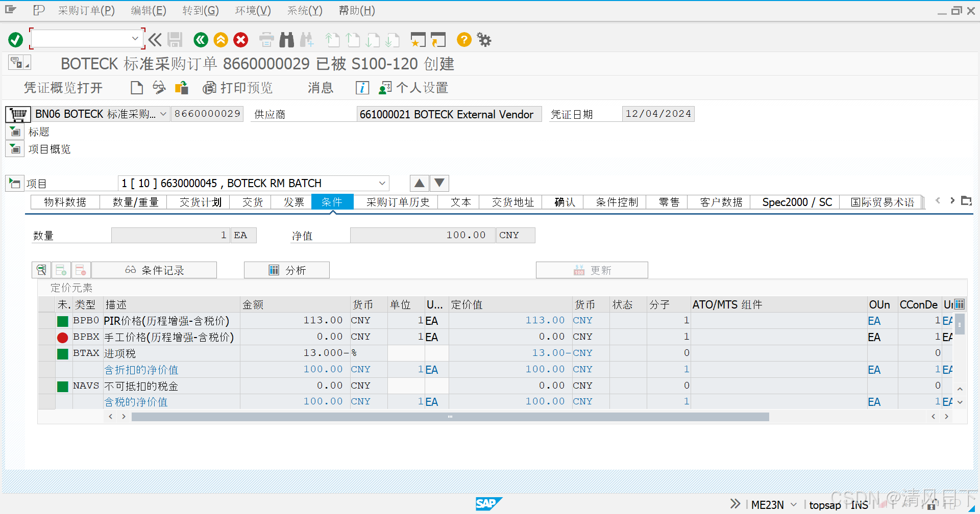
Task: Click the pricing table horizontal scrollbar
Action: coord(450,417)
